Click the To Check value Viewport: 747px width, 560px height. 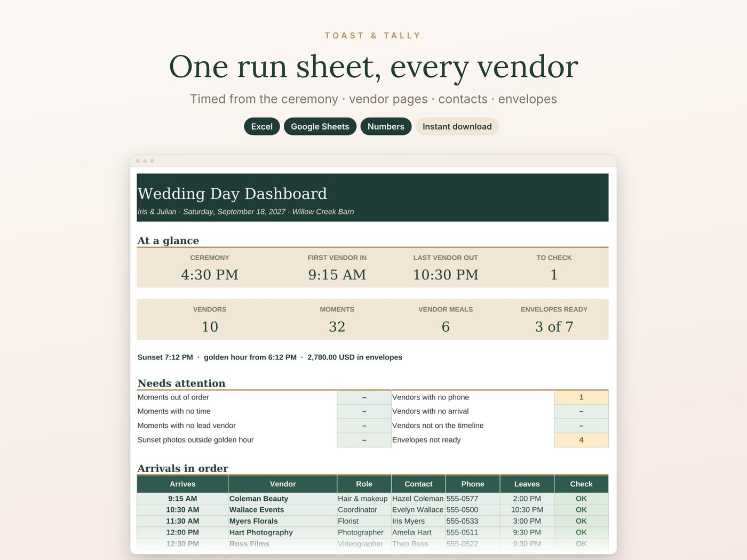(554, 275)
